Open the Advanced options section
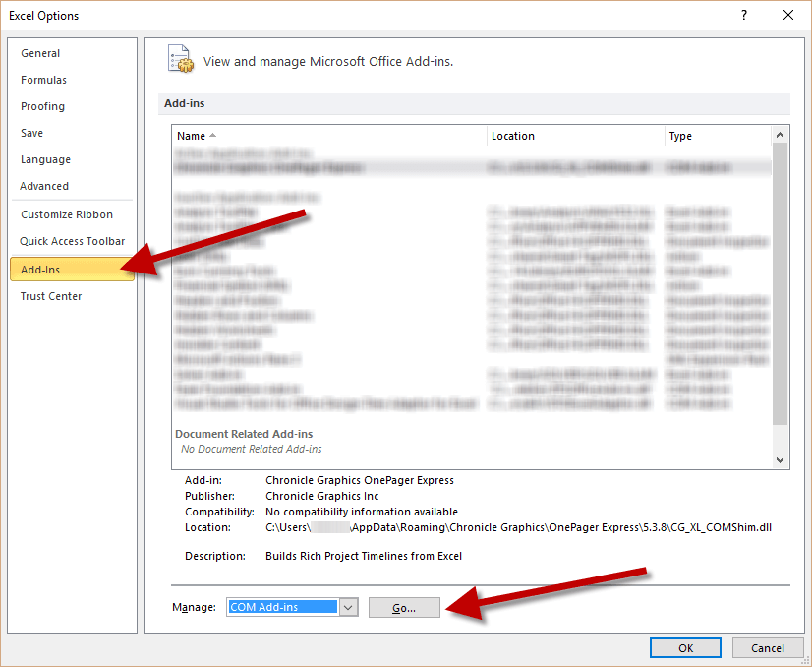812x667 pixels. coord(44,186)
